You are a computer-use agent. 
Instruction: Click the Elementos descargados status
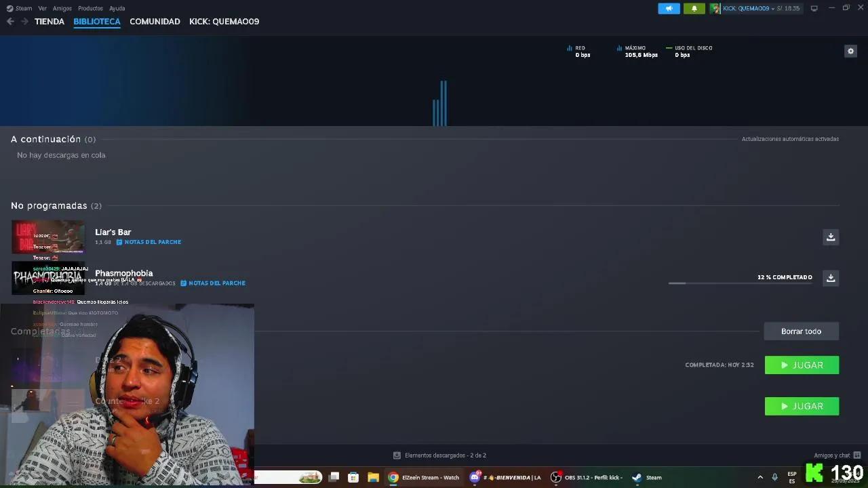pyautogui.click(x=439, y=455)
